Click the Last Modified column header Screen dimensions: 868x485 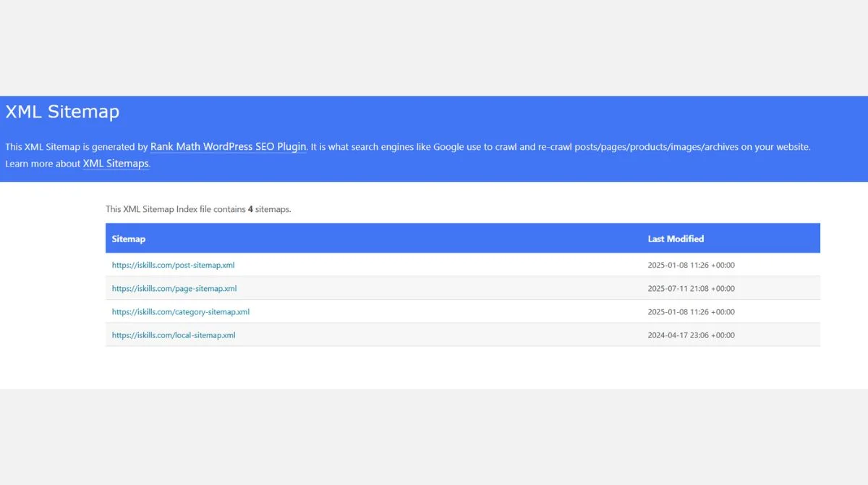[676, 239]
